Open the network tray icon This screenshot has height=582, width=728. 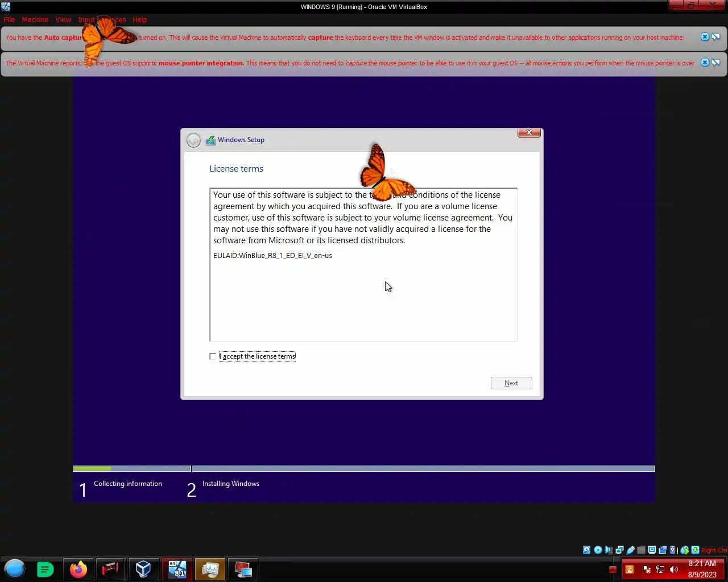tap(660, 569)
